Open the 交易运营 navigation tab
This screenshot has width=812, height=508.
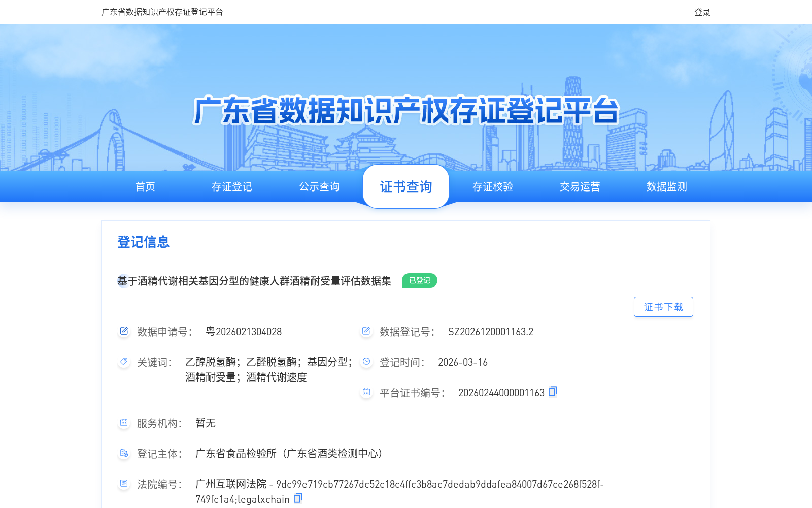[580, 187]
